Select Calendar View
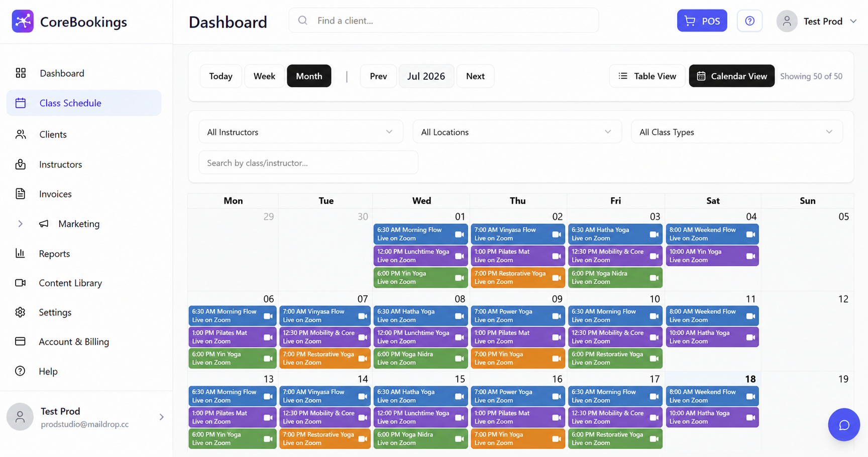The image size is (868, 457). [x=731, y=76]
